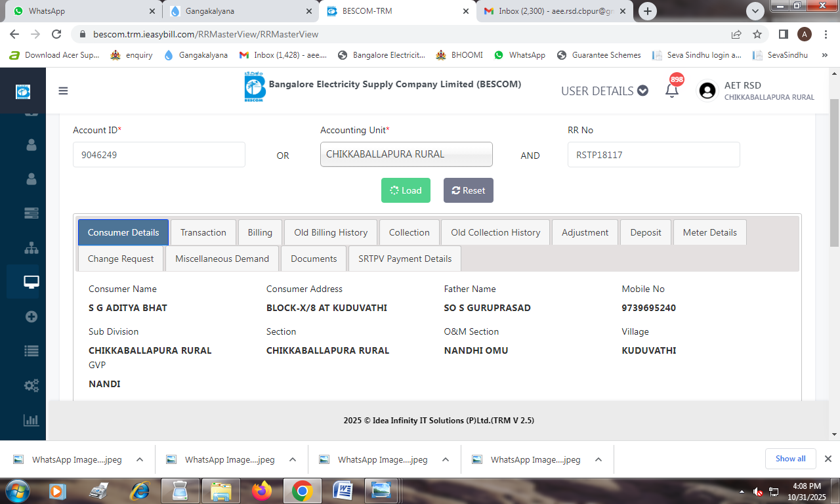
Task: Open the Billing tab
Action: click(260, 232)
